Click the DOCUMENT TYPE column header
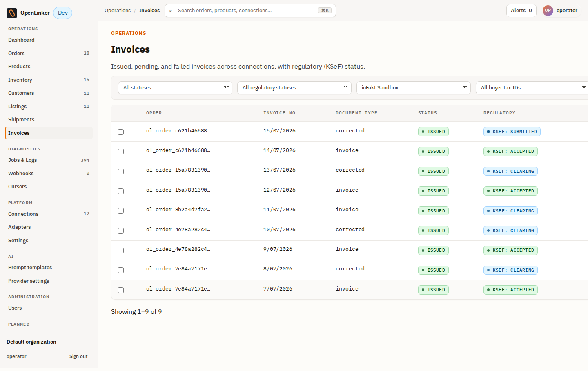The height and width of the screenshot is (371, 588). click(356, 113)
